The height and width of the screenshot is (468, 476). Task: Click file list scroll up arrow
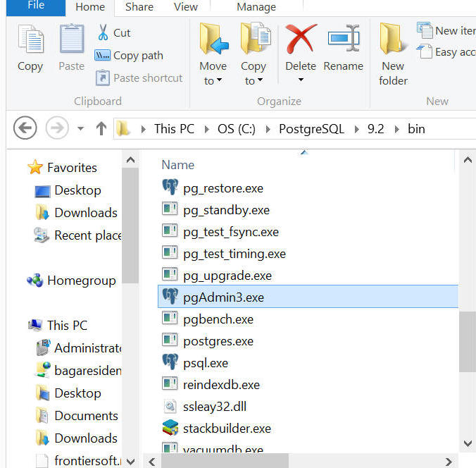pos(468,160)
